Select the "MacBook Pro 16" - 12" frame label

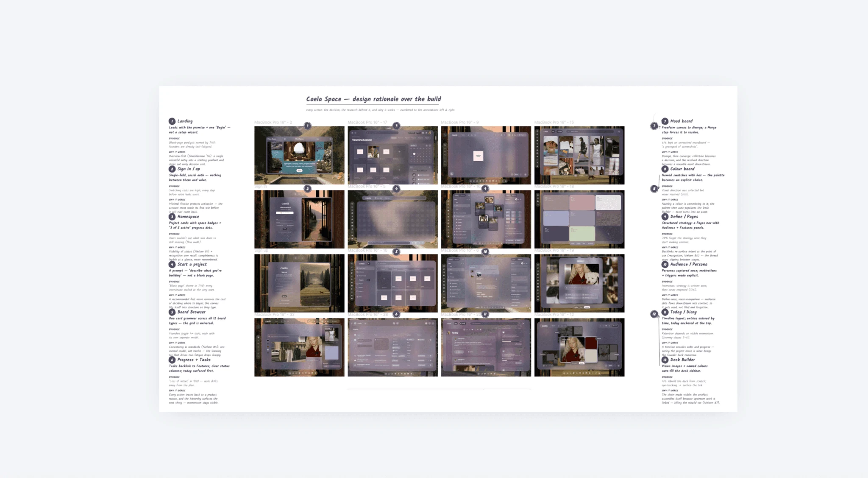pos(554,315)
